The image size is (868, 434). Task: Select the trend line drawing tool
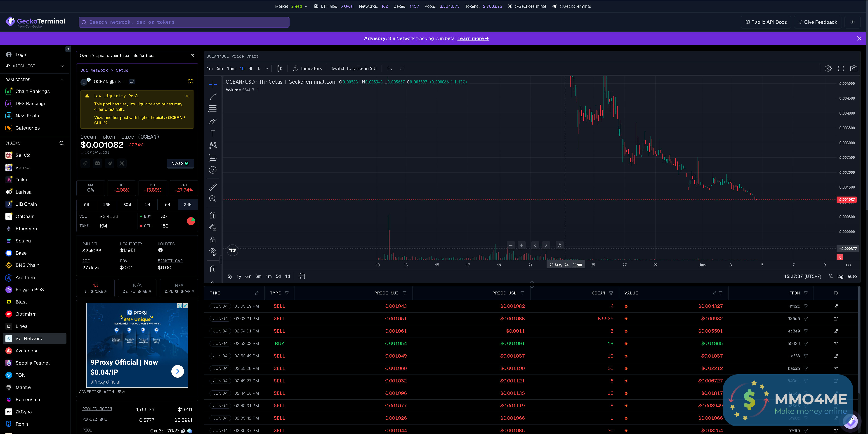pyautogui.click(x=213, y=97)
